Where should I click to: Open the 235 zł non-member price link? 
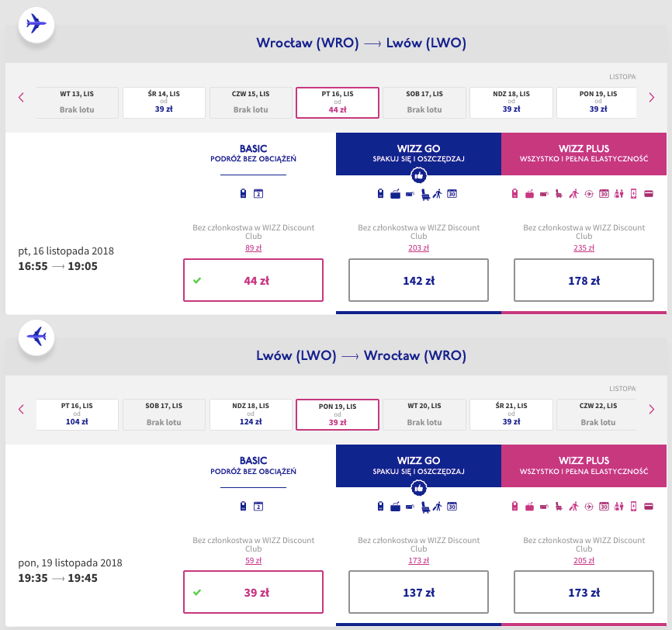[584, 247]
